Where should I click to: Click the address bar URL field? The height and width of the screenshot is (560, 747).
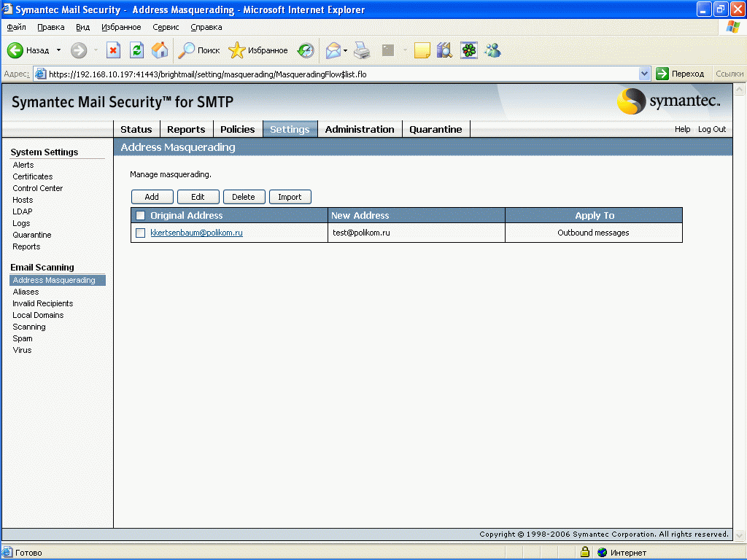coord(341,74)
